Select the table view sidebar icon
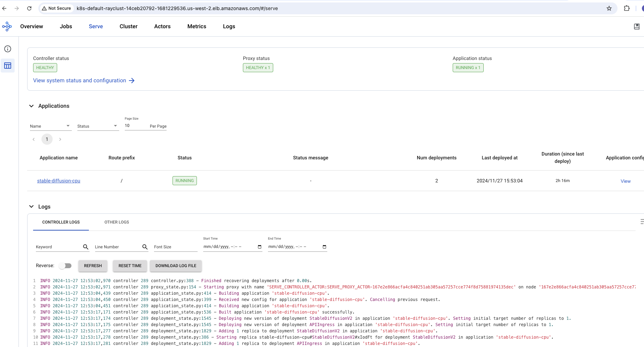The width and height of the screenshot is (644, 347). [x=8, y=66]
